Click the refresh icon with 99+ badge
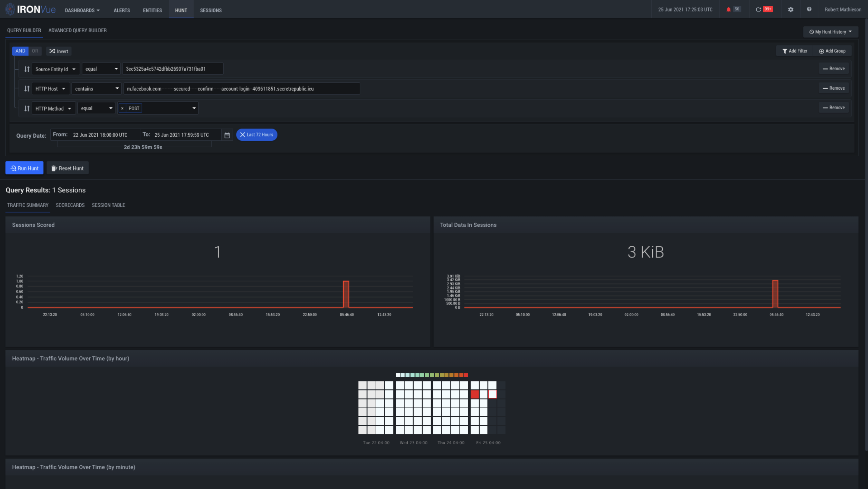 [758, 9]
